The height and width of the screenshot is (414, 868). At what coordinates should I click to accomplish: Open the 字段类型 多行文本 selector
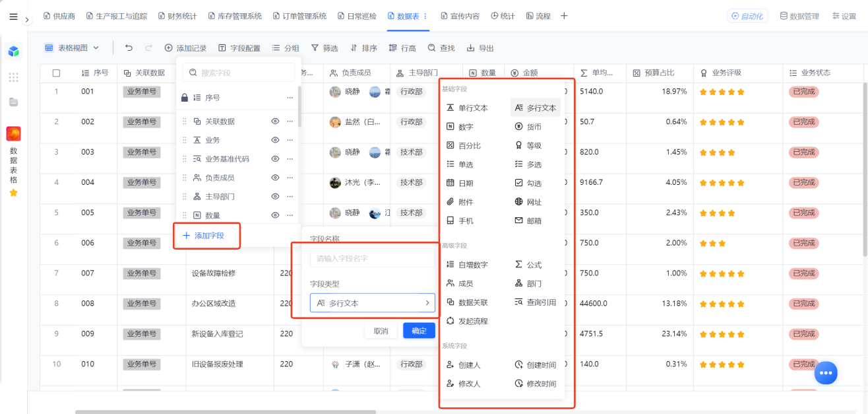(x=373, y=303)
